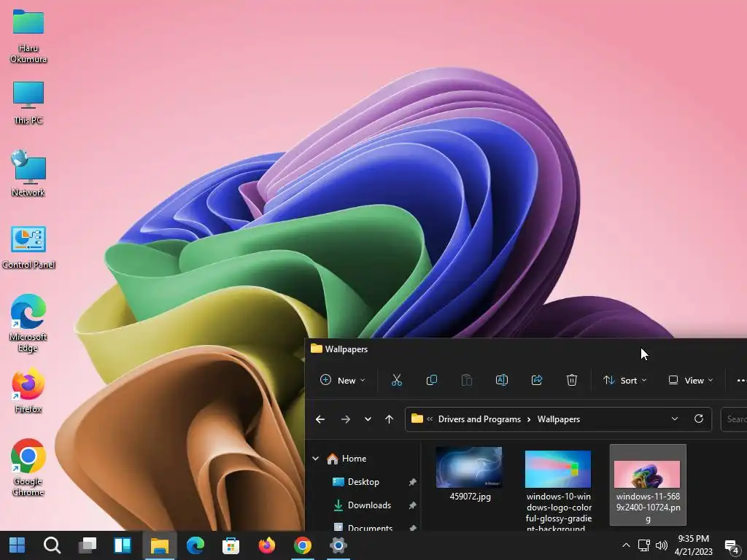Switch to Chrome on the taskbar
Image resolution: width=747 pixels, height=560 pixels.
point(303,545)
